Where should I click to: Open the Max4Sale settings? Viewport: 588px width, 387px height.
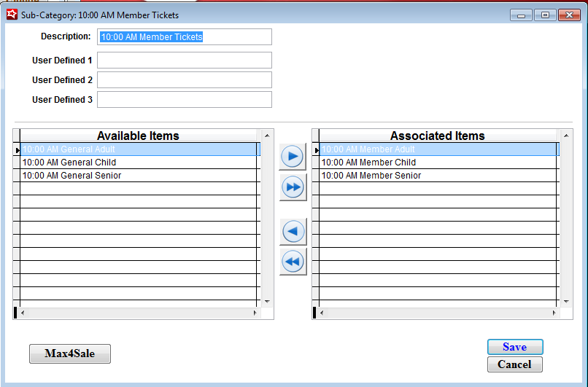[x=70, y=353]
